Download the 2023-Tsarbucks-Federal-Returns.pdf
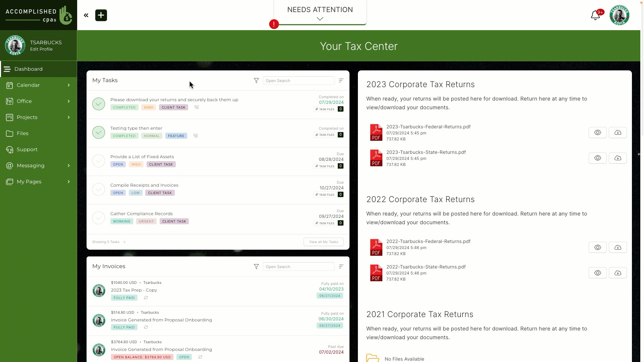This screenshot has width=644, height=362. [618, 133]
